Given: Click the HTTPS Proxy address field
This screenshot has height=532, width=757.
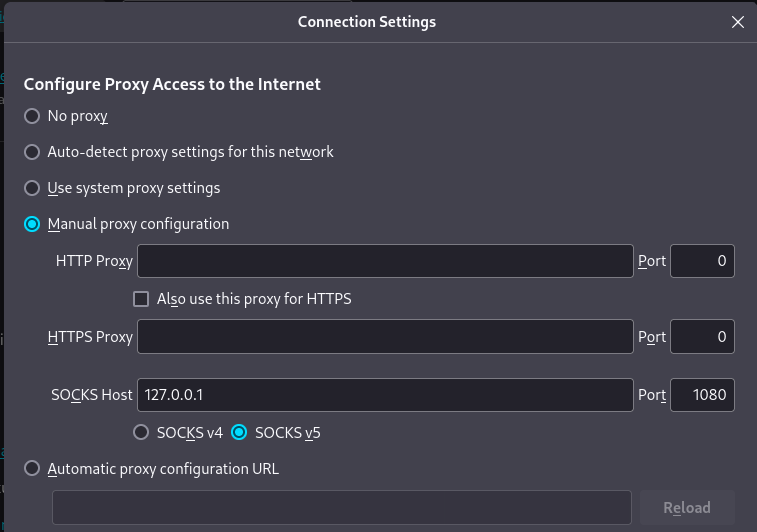Looking at the screenshot, I should coord(385,337).
